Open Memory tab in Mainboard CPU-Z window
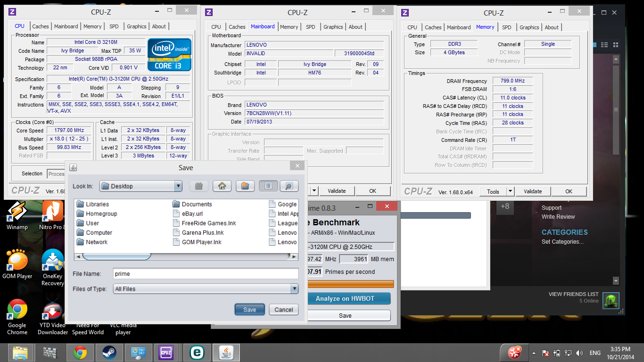 click(x=289, y=27)
